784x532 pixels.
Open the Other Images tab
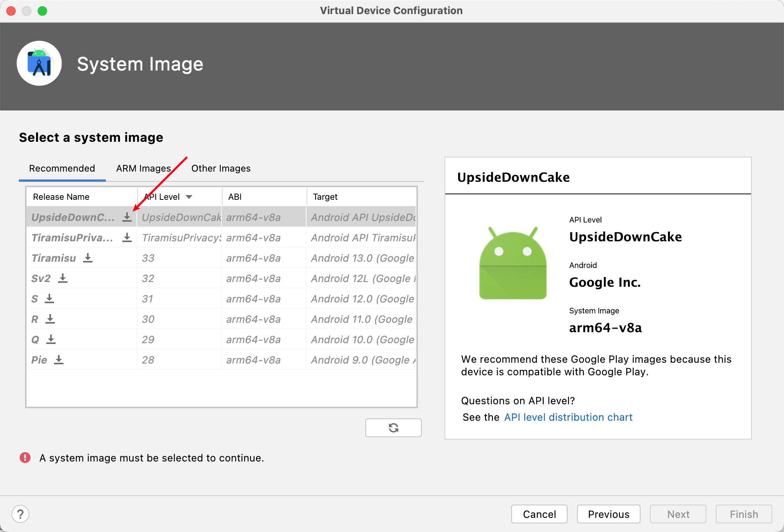click(221, 168)
